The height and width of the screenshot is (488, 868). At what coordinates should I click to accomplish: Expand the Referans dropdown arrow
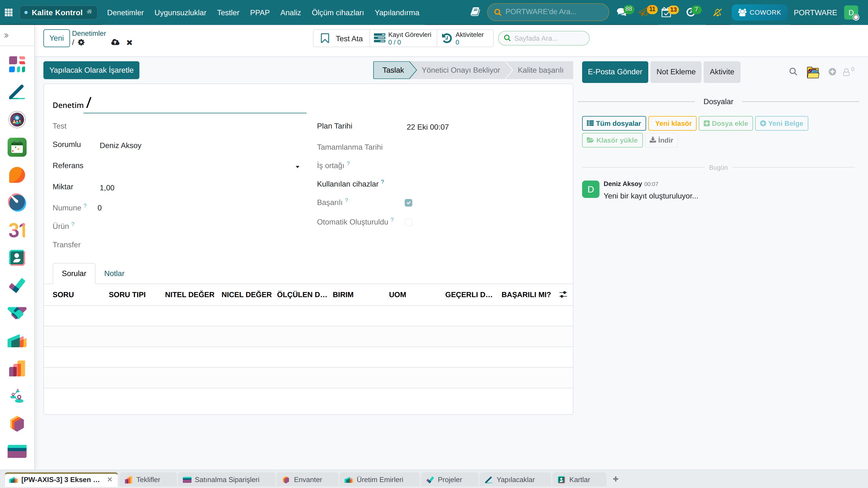(x=298, y=167)
